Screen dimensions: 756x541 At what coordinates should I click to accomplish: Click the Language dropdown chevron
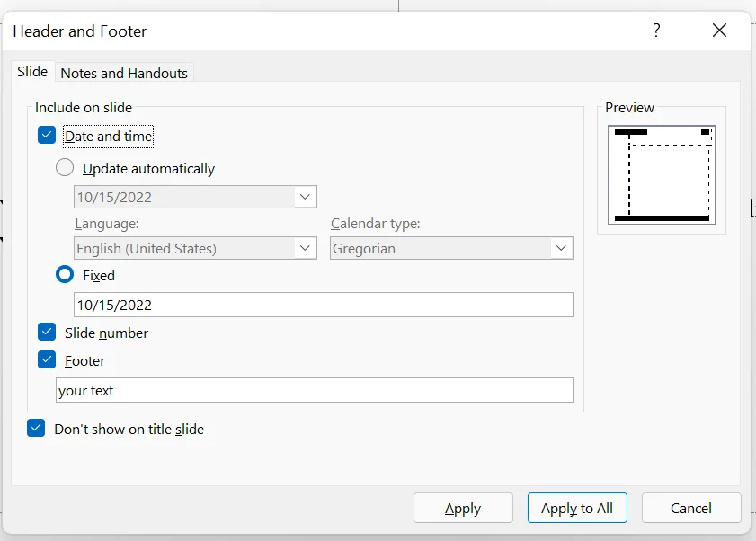coord(305,248)
